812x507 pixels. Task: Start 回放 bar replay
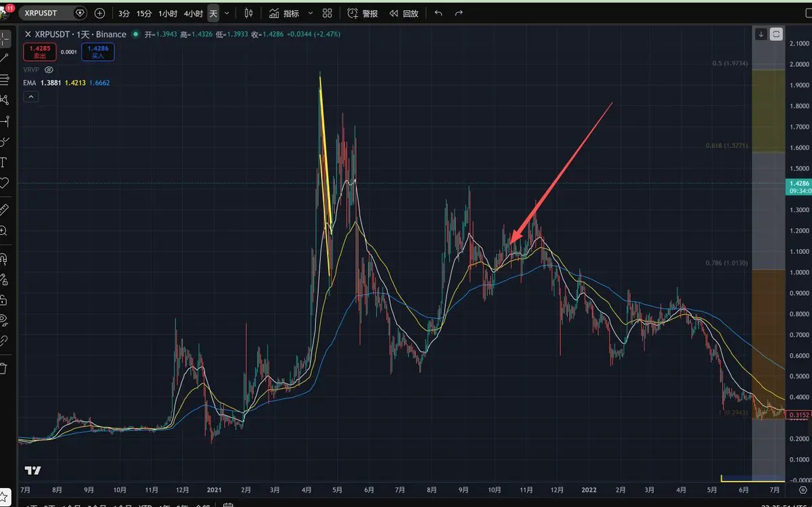403,14
